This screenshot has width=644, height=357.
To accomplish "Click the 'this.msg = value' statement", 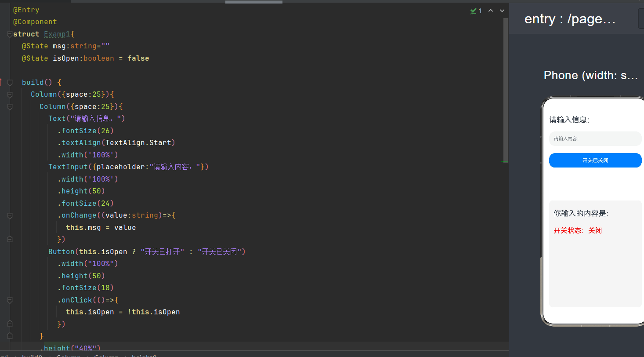I will pyautogui.click(x=101, y=228).
